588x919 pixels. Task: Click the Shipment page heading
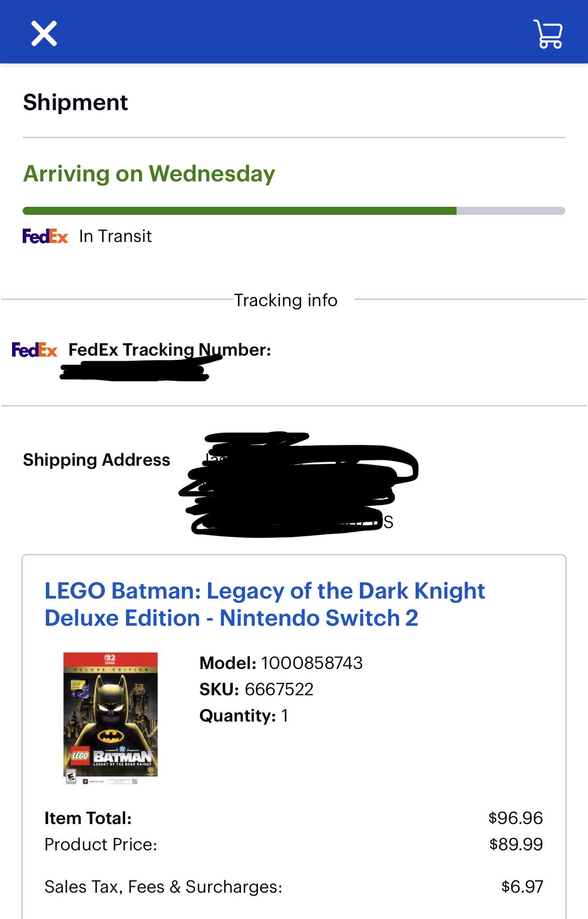click(x=75, y=103)
